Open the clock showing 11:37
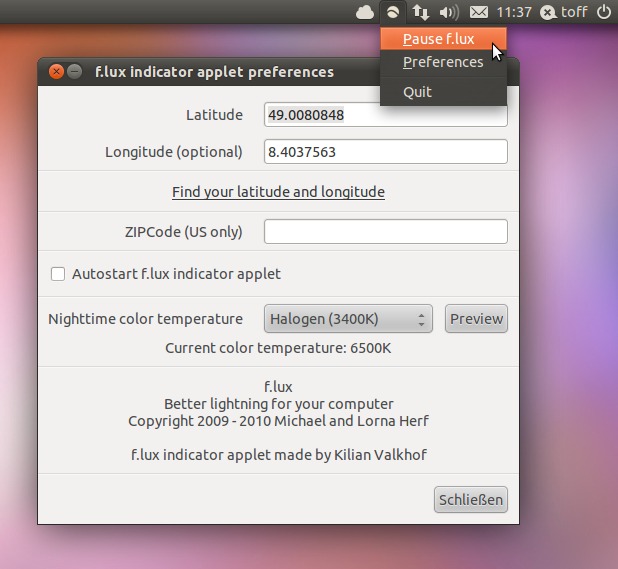This screenshot has width=618, height=569. click(x=514, y=12)
